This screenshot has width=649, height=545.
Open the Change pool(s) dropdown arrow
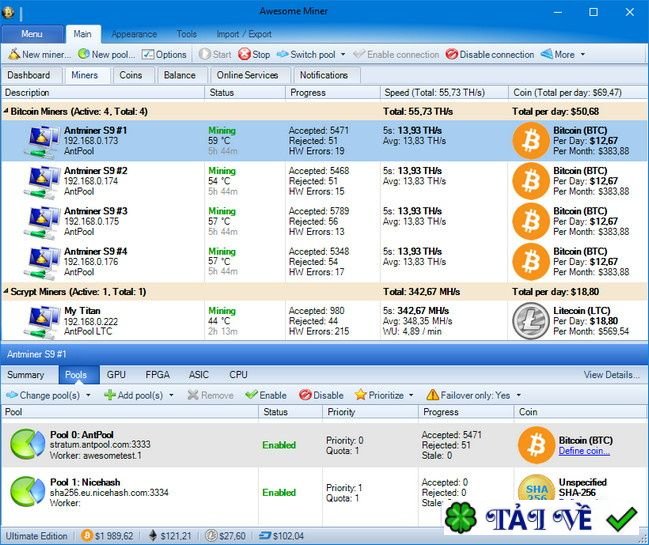coord(88,396)
